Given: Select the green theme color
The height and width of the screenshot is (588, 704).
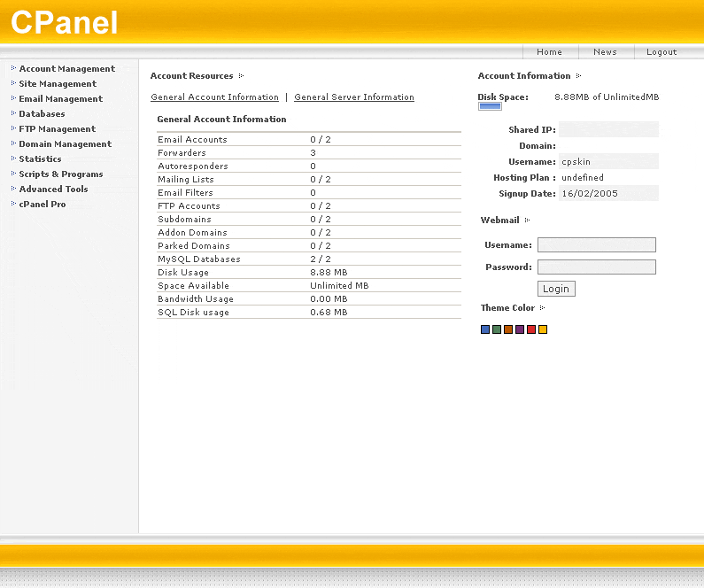Looking at the screenshot, I should point(497,329).
